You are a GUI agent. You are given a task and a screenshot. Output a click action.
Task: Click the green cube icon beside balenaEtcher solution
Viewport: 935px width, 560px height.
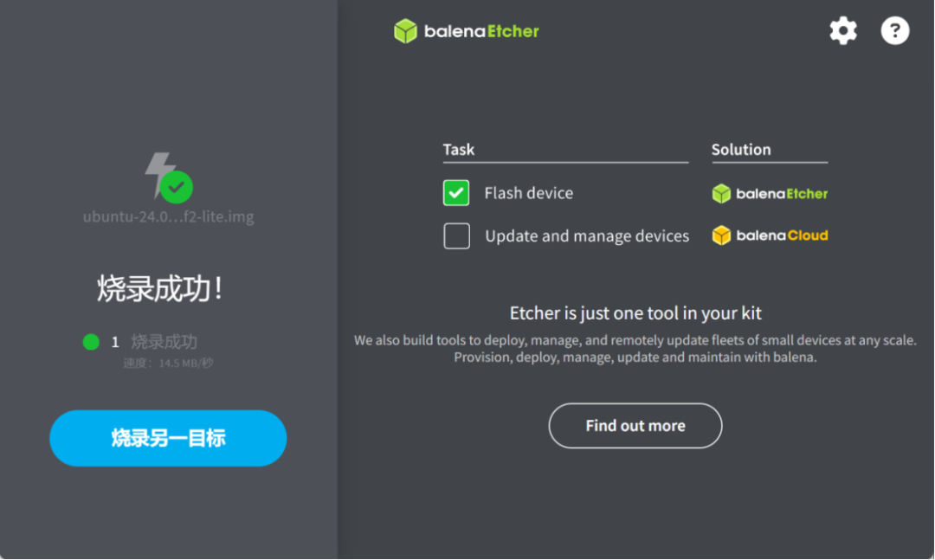721,194
